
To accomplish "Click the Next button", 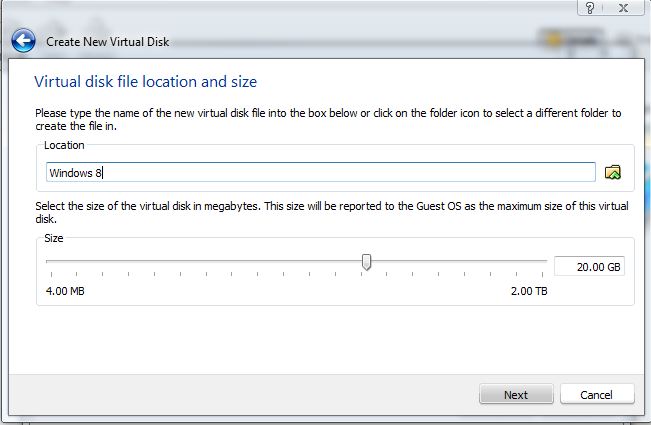I will coord(515,394).
